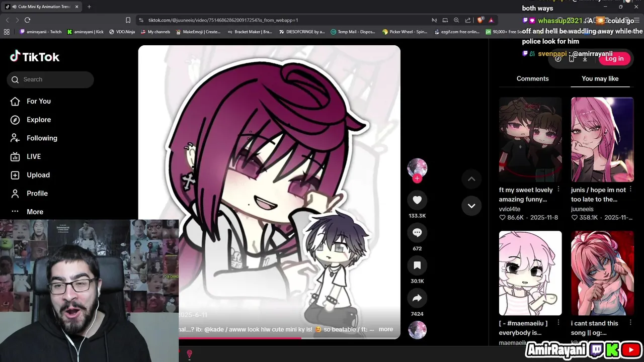Open the Profile page in sidebar

click(29, 193)
